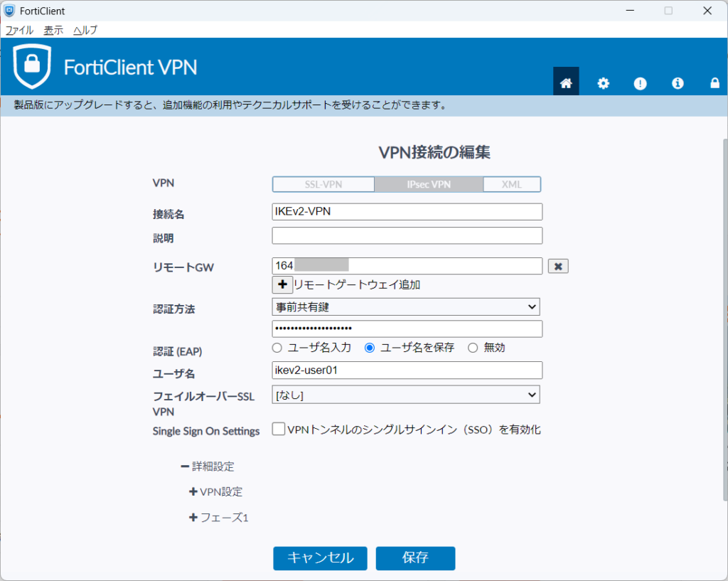
Task: Enable VPN tunnel single sign-on checkbox
Action: [279, 429]
